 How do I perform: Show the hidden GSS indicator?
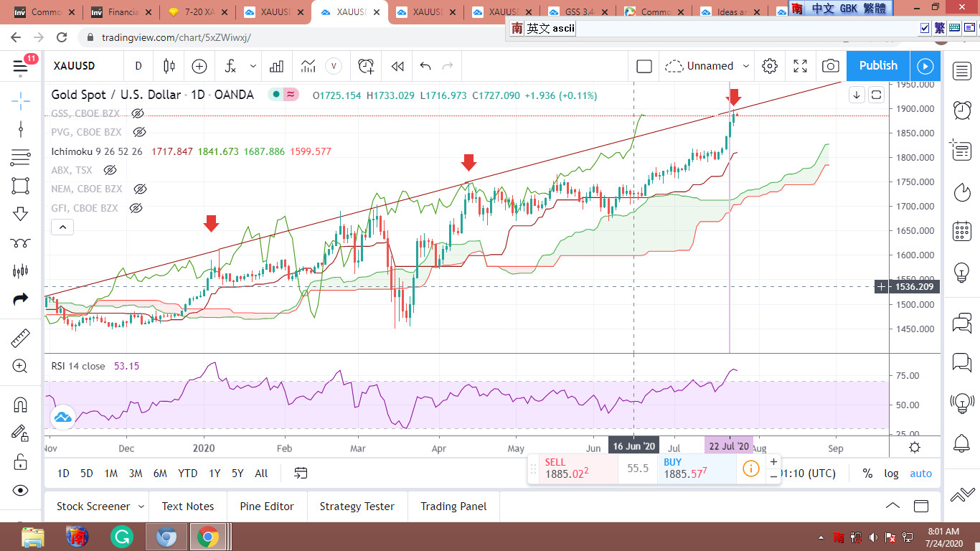pyautogui.click(x=138, y=113)
